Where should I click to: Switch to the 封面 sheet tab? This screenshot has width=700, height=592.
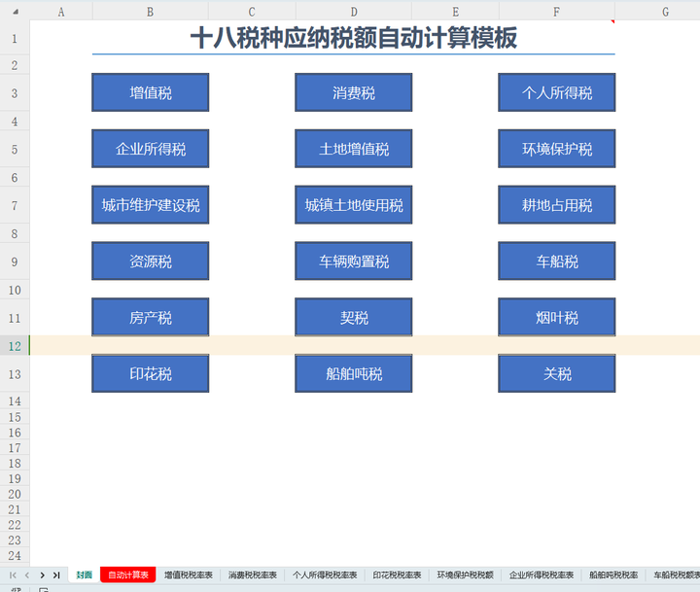[84, 575]
